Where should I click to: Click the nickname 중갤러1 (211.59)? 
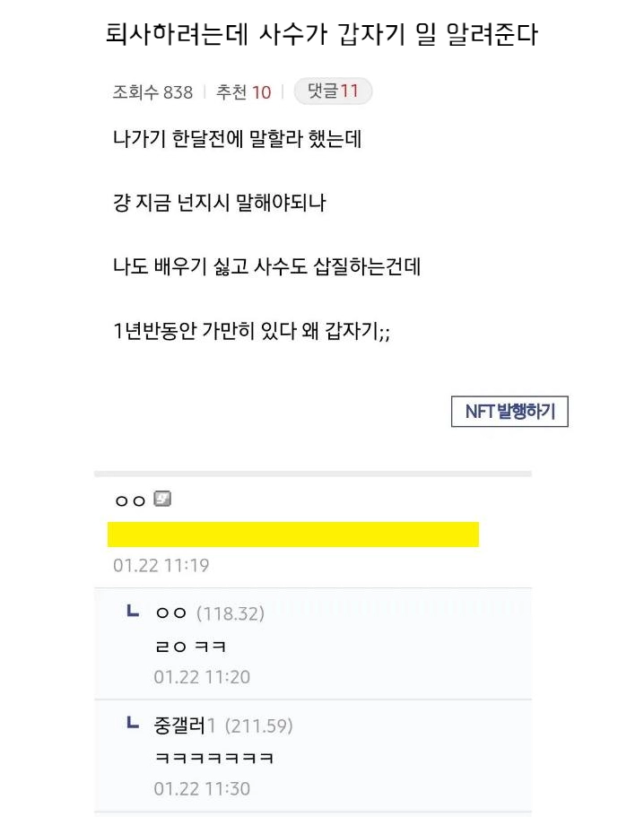coord(223,726)
